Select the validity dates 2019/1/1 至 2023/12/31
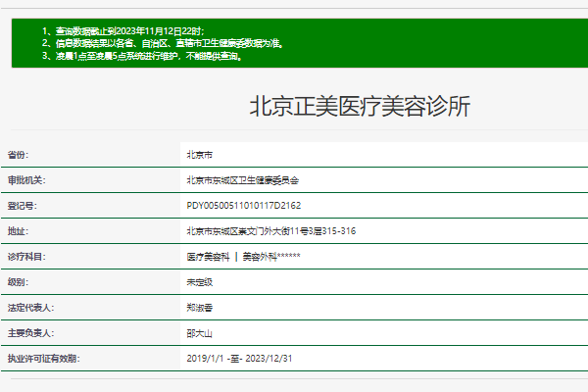588x392 pixels. point(239,359)
